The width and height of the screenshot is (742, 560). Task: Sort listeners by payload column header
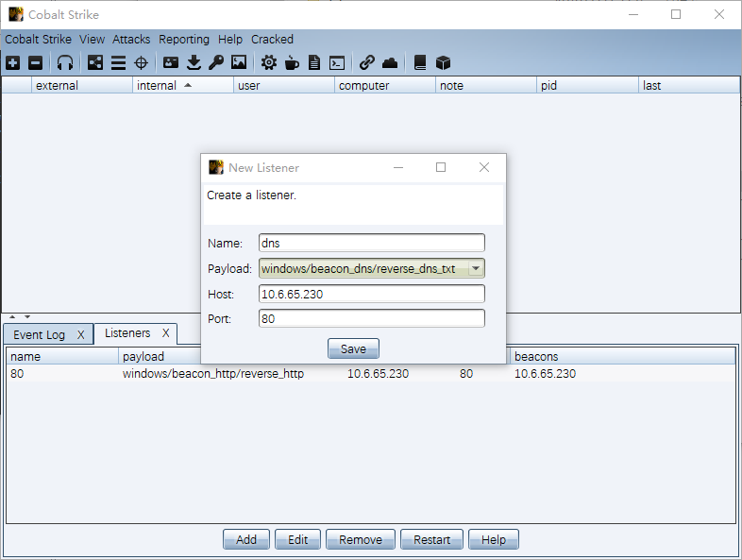click(x=160, y=356)
